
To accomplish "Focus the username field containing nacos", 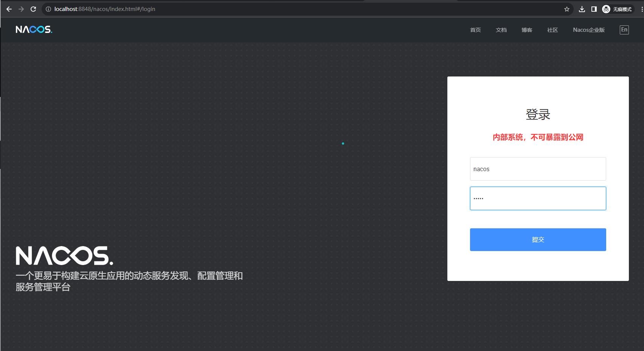I will (538, 169).
